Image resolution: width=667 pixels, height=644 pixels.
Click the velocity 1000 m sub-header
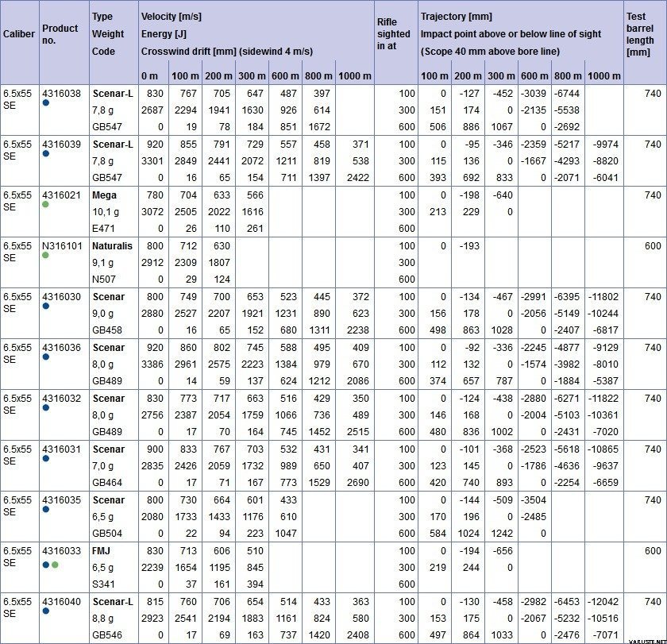tap(355, 76)
